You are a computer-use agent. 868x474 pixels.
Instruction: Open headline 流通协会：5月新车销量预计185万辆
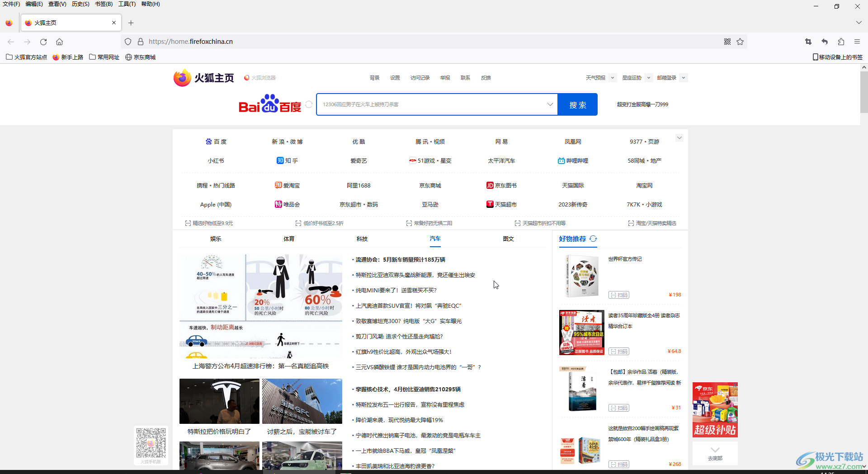tap(401, 260)
